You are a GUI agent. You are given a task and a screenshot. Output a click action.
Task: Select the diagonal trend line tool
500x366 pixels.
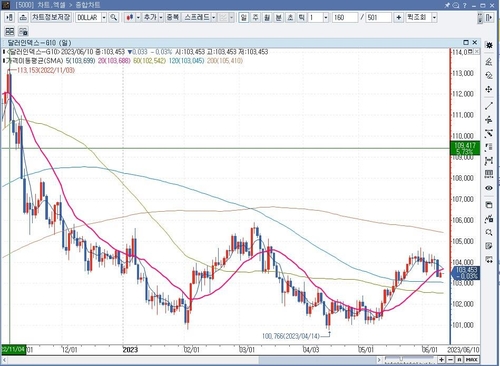tap(489, 106)
